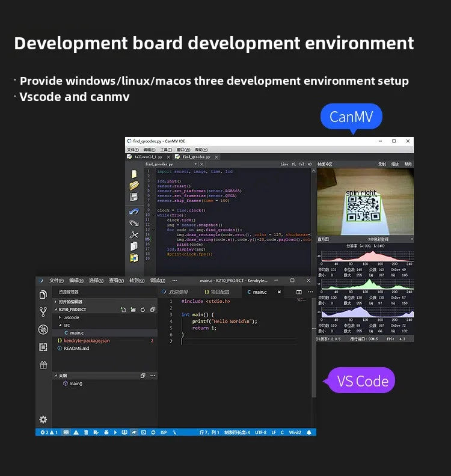Open CanMV 帮助(H) menu
This screenshot has width=451, height=476.
(x=201, y=150)
